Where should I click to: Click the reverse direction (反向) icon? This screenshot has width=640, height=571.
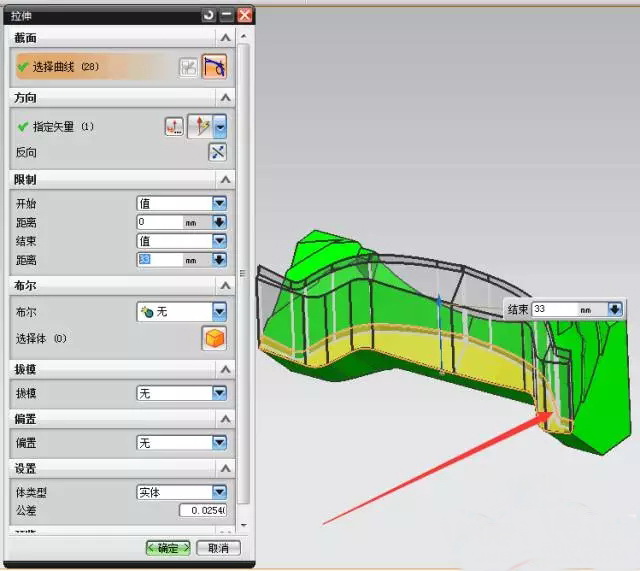[217, 152]
